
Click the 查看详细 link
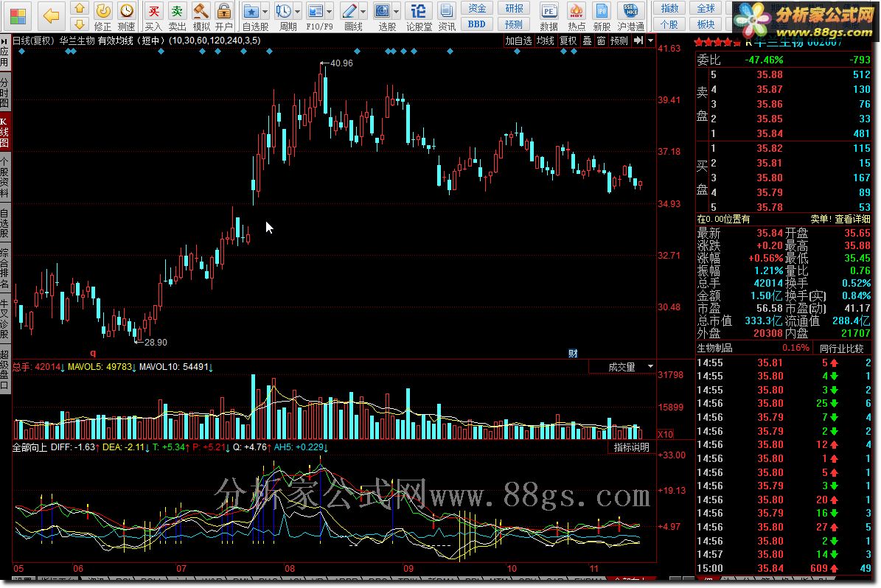[x=852, y=219]
